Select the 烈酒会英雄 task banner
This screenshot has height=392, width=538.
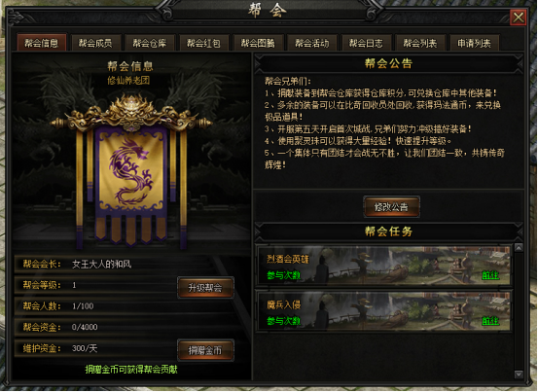click(x=384, y=266)
